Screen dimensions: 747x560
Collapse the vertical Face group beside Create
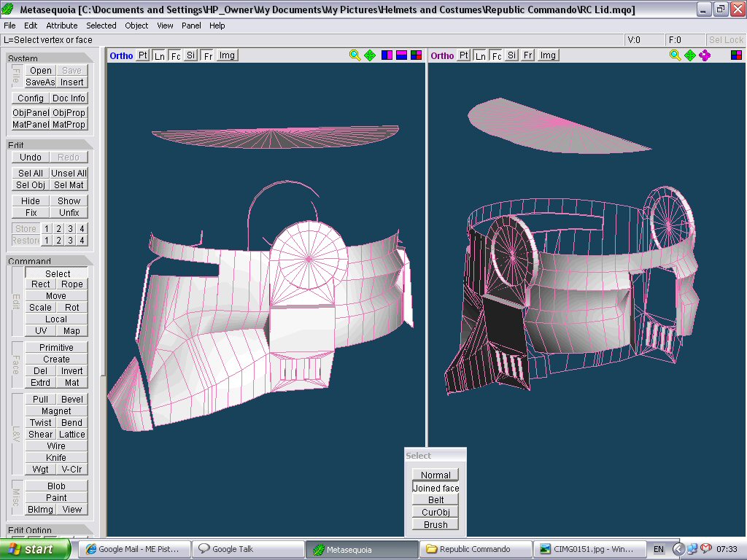[x=16, y=365]
